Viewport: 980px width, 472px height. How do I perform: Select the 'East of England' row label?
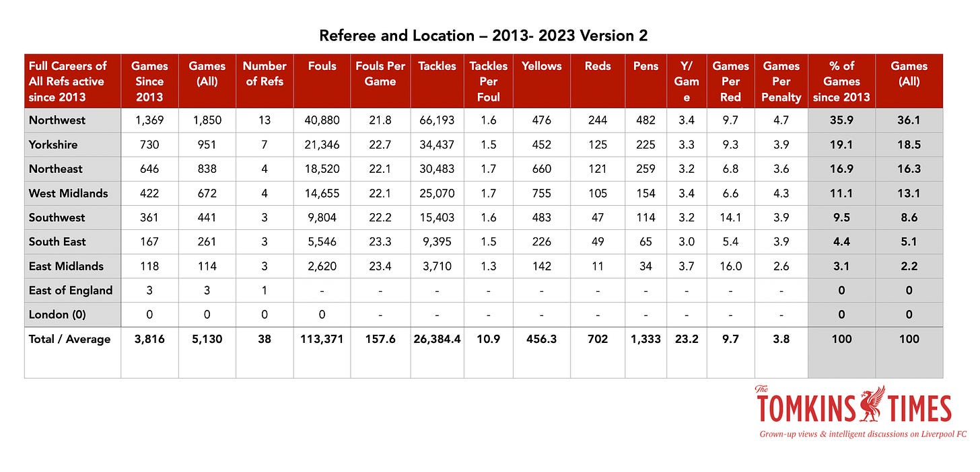pyautogui.click(x=71, y=290)
